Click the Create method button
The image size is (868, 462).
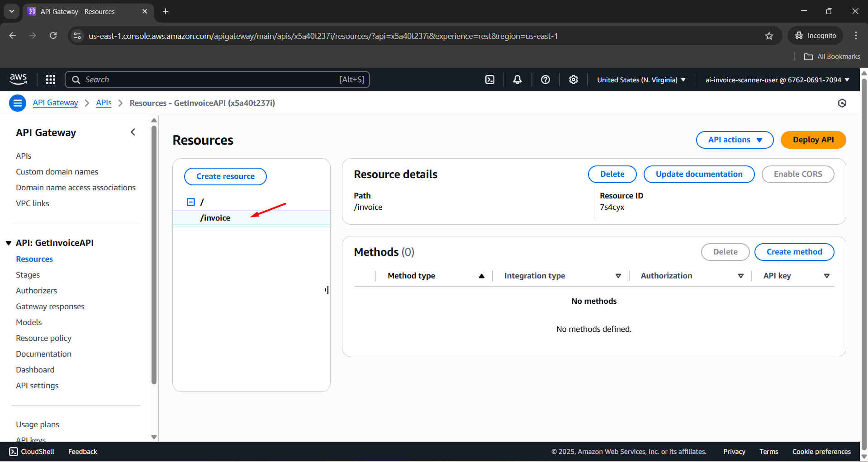coord(794,252)
